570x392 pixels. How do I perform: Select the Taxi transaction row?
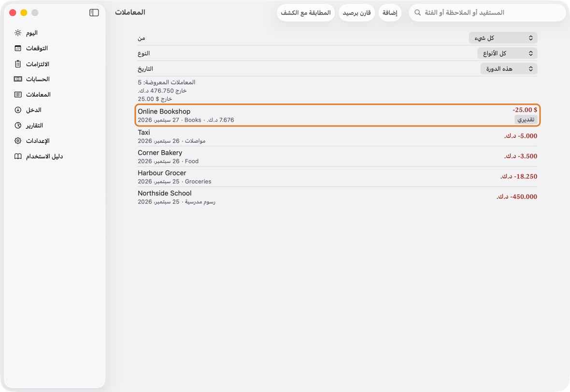337,136
